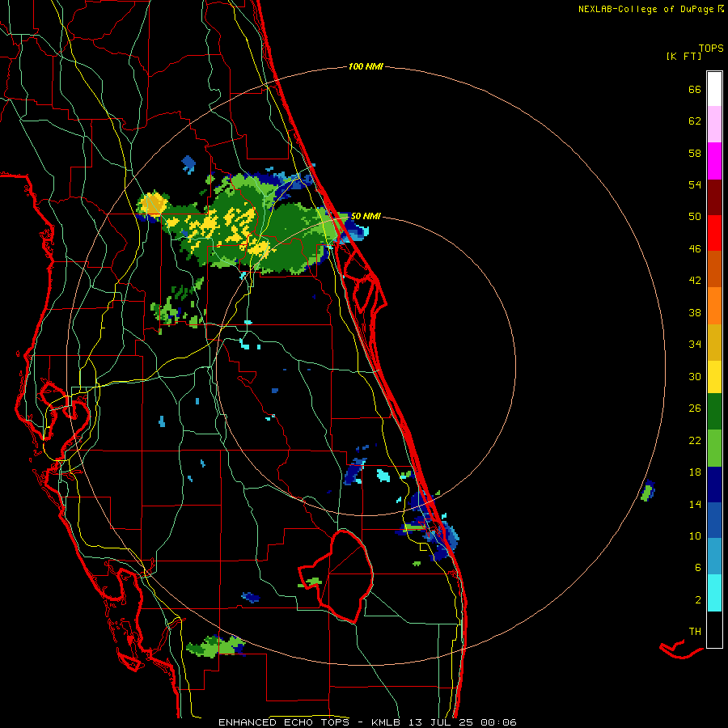Pick the cyan legend swatch
728x728 pixels.
coord(714,593)
